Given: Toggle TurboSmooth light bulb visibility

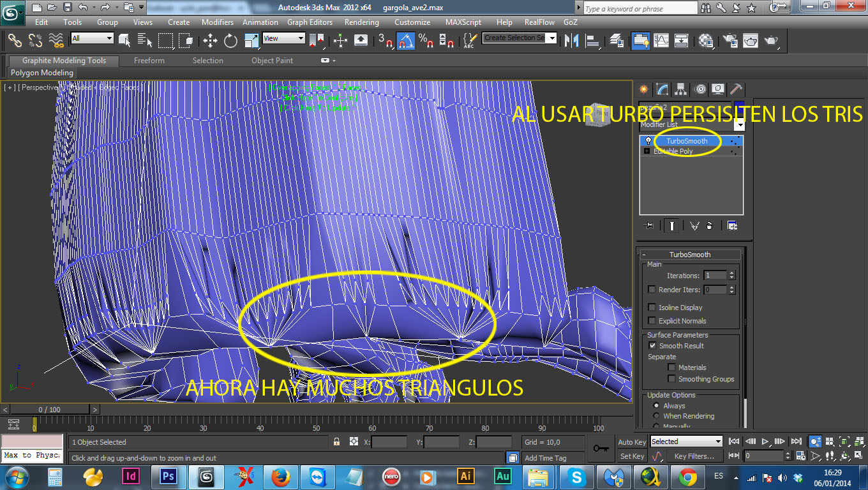Looking at the screenshot, I should click(648, 141).
